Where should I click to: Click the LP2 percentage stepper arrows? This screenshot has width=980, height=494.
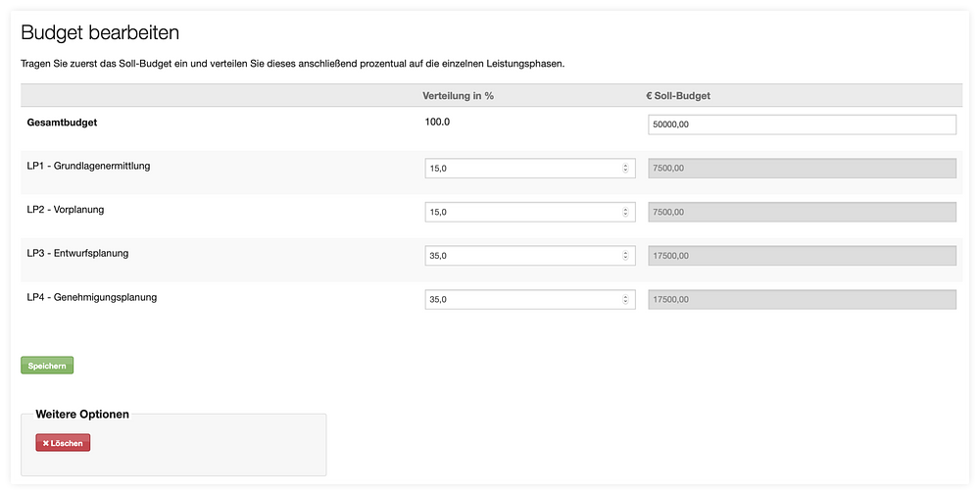pos(625,212)
